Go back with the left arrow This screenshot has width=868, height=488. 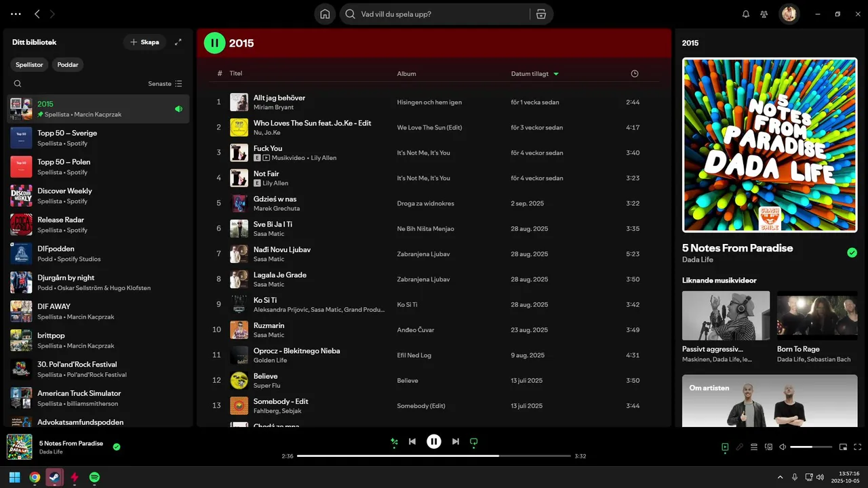click(37, 14)
